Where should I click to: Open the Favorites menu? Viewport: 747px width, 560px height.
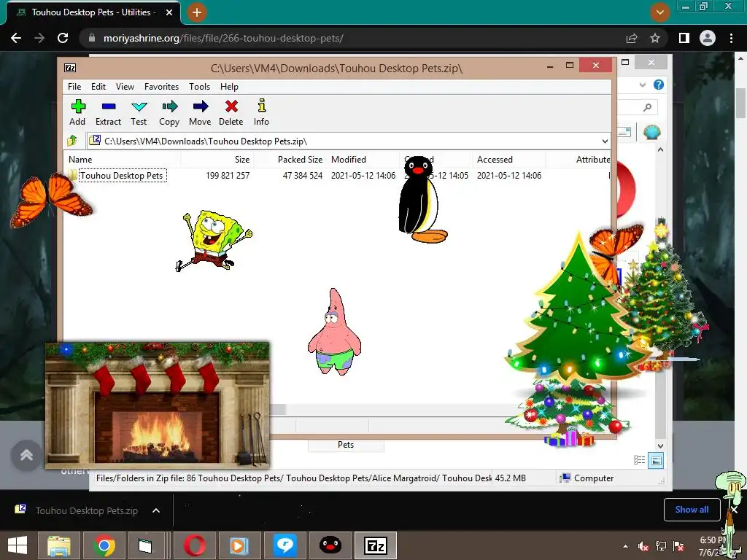pos(161,87)
